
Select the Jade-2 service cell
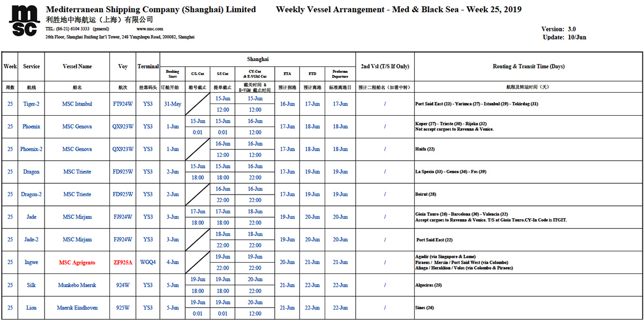[x=32, y=240]
